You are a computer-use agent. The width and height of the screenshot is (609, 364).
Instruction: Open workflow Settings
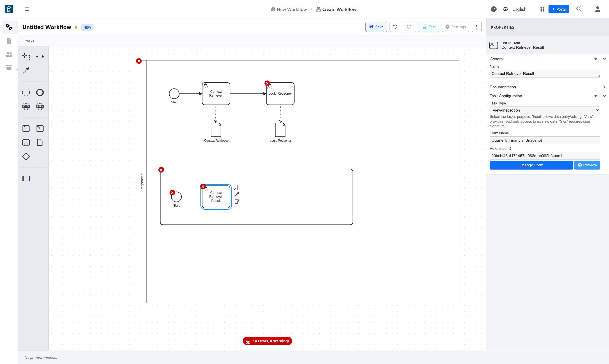tap(455, 27)
